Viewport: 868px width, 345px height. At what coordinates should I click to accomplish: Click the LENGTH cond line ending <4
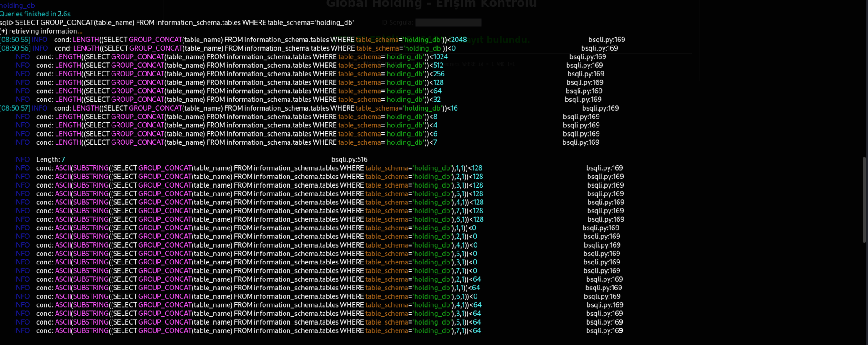click(x=237, y=125)
